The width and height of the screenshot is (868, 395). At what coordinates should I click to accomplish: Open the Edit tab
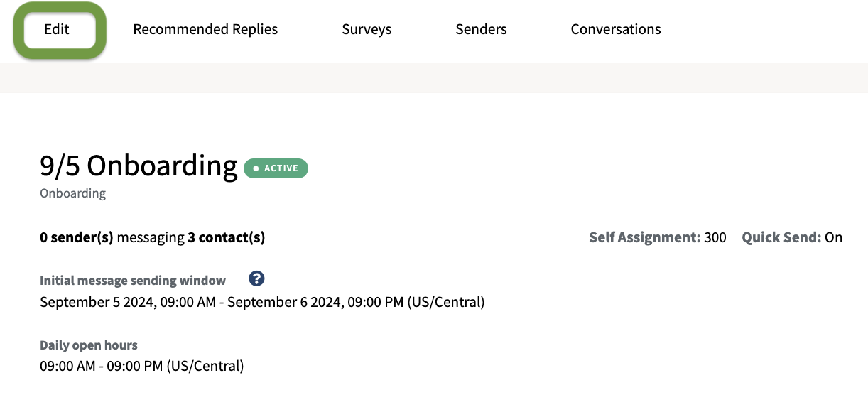coord(57,30)
